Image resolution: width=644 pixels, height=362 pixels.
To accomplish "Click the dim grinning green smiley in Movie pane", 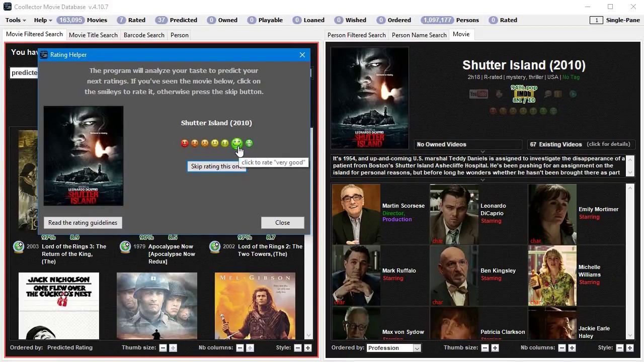I will (x=553, y=111).
